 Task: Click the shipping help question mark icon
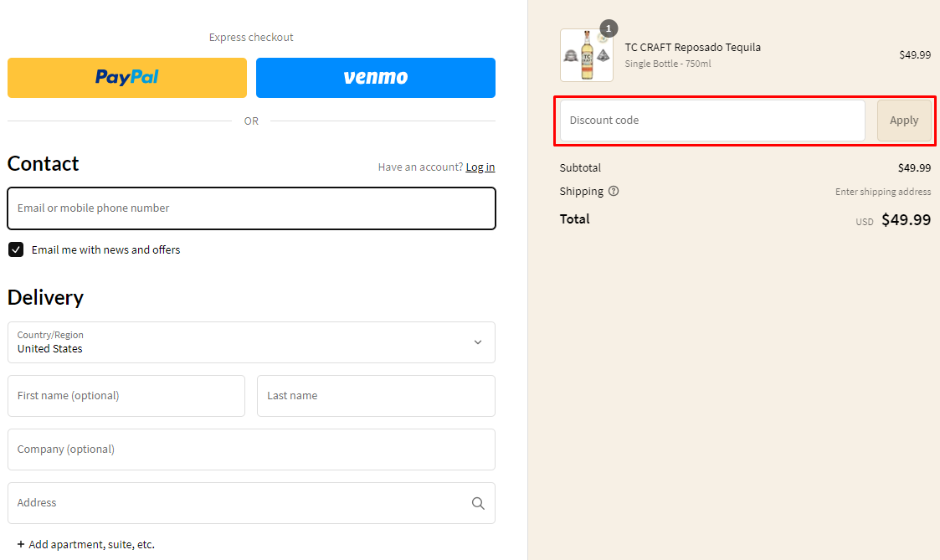[614, 191]
